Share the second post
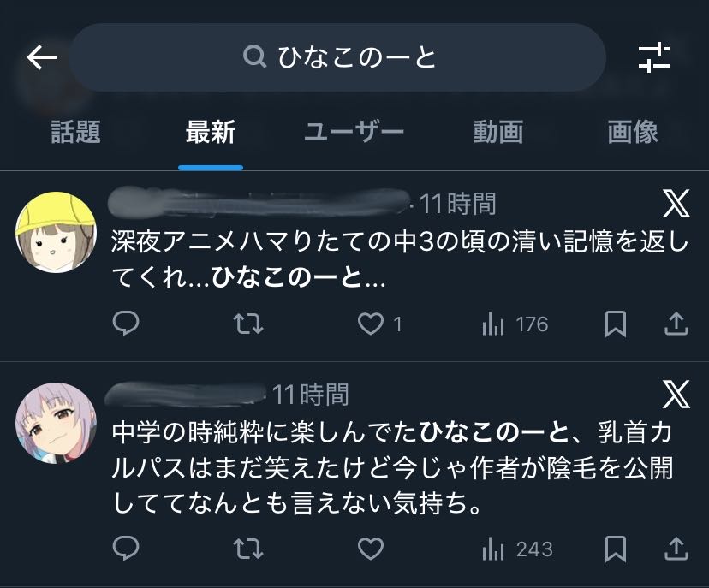This screenshot has height=588, width=709. pos(676,549)
